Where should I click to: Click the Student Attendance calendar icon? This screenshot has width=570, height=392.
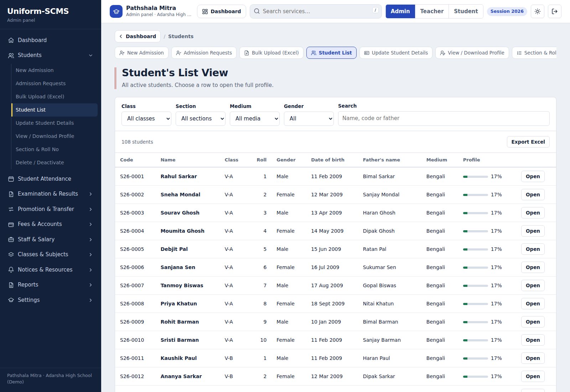pyautogui.click(x=11, y=179)
